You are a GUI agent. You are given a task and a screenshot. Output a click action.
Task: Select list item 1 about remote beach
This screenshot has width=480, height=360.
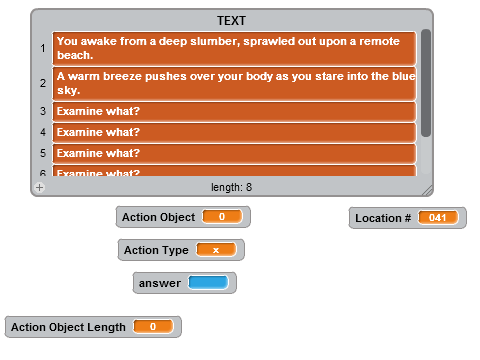[234, 48]
